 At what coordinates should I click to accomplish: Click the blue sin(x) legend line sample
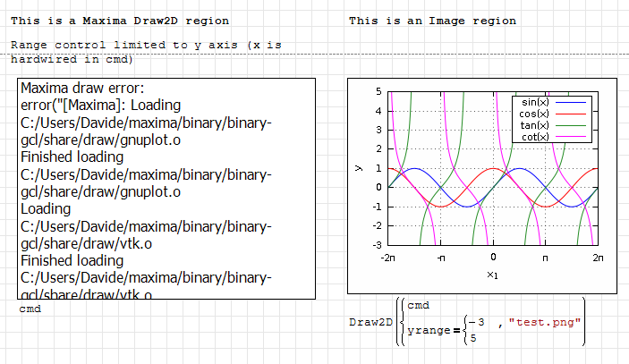571,103
